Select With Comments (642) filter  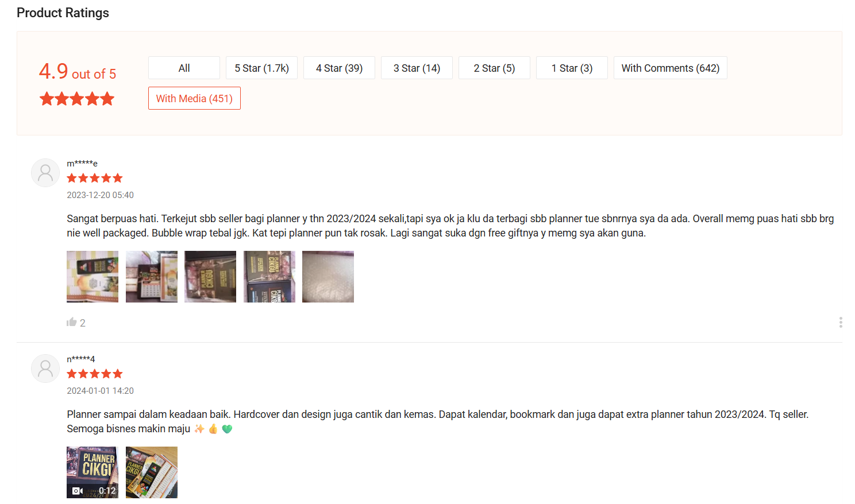tap(670, 68)
